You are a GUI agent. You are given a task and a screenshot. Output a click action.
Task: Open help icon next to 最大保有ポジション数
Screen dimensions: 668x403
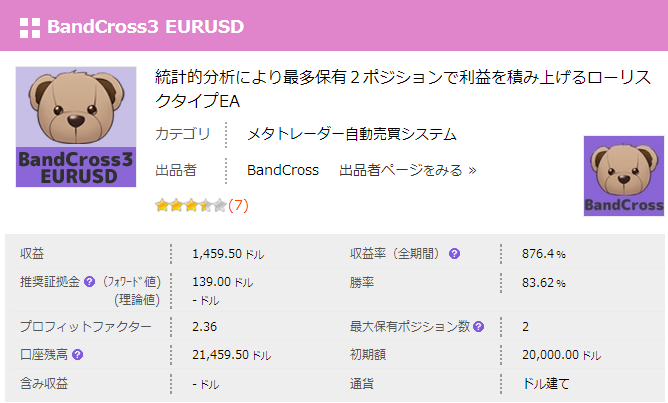tap(478, 327)
